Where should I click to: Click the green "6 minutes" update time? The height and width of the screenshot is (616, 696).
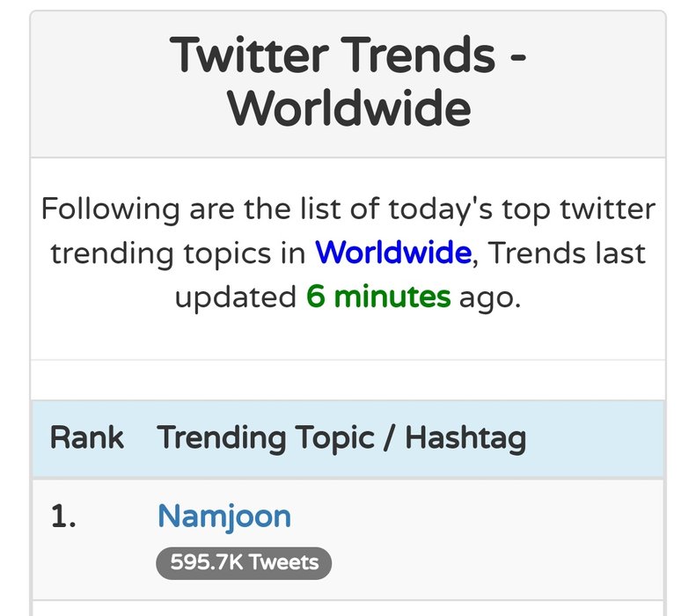tap(378, 297)
